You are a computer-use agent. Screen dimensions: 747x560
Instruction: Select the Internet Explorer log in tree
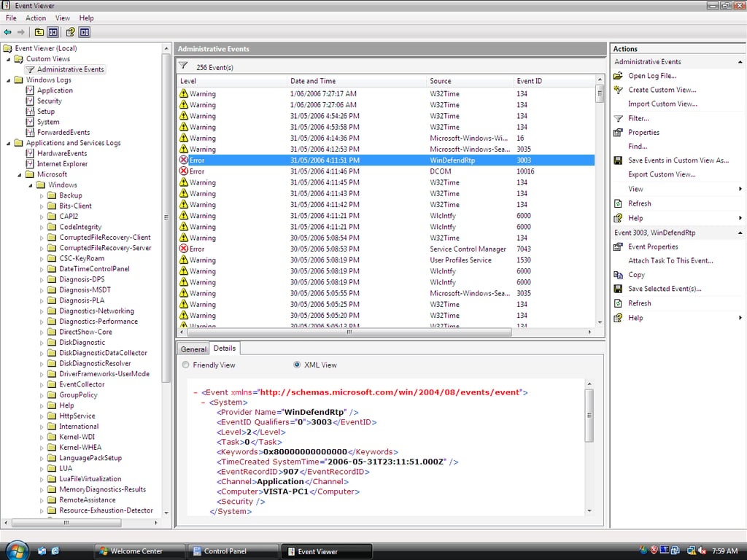pos(63,164)
